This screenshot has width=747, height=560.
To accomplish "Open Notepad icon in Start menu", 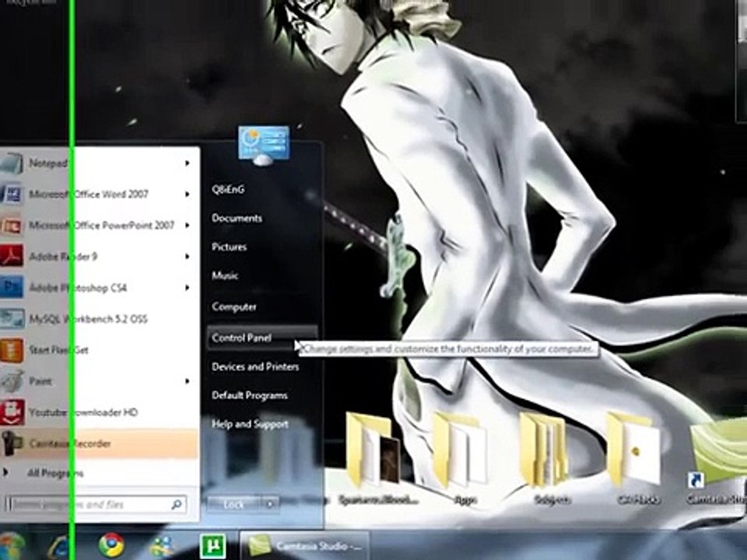I will pyautogui.click(x=10, y=163).
